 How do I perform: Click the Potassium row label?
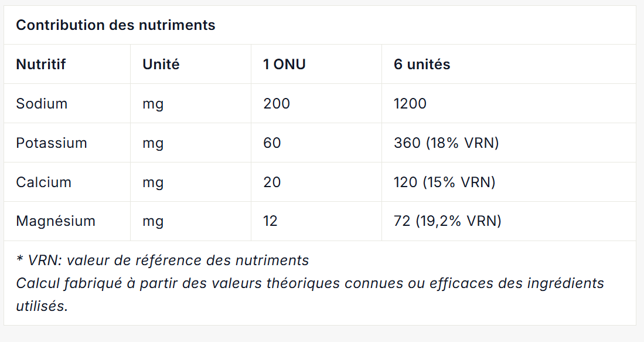[52, 143]
